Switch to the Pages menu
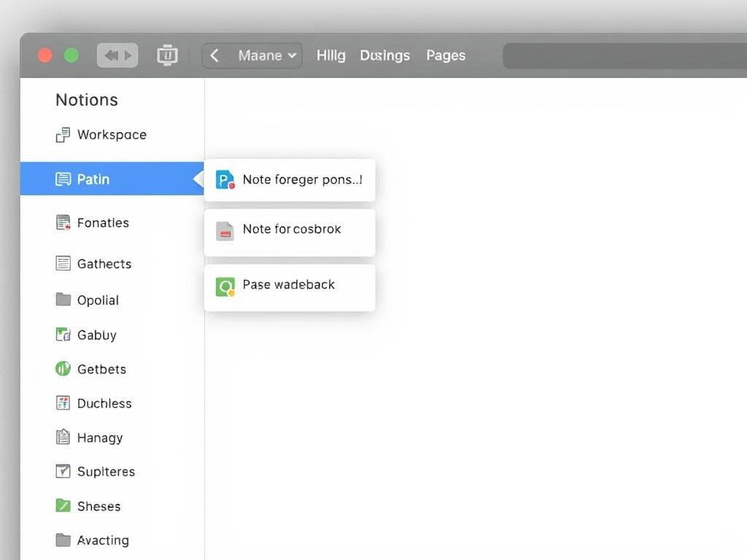Screen dimensions: 747x560 446,55
